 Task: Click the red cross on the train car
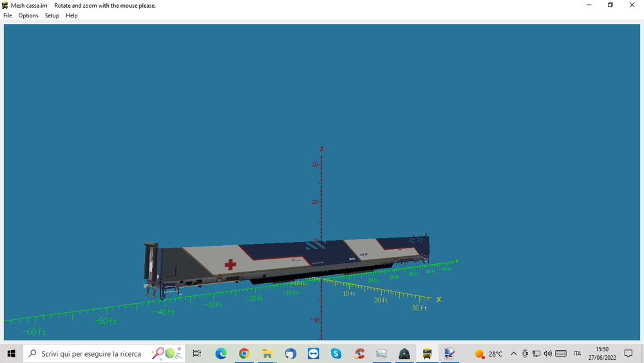coord(231,265)
